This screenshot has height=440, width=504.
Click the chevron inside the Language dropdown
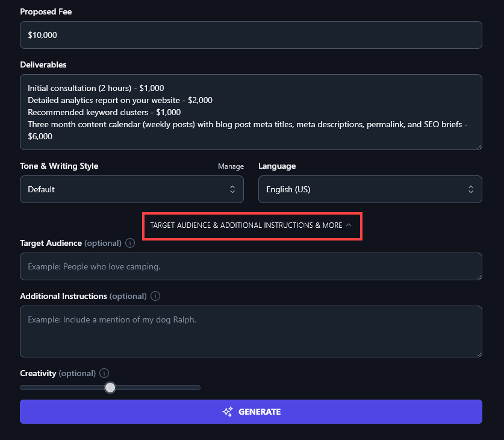coord(471,189)
